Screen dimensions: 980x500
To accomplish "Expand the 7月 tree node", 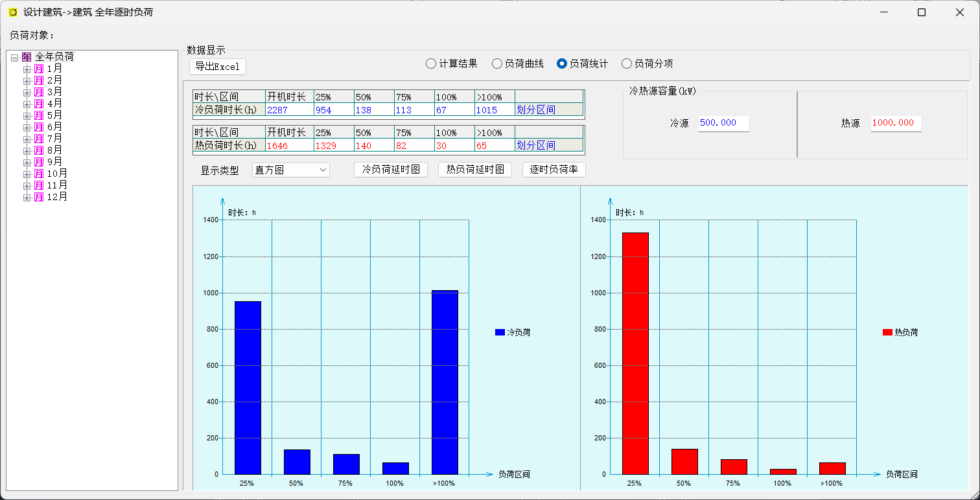I will (x=27, y=139).
